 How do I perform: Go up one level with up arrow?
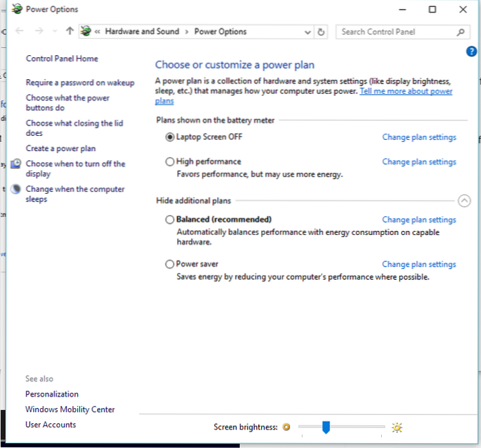70,31
